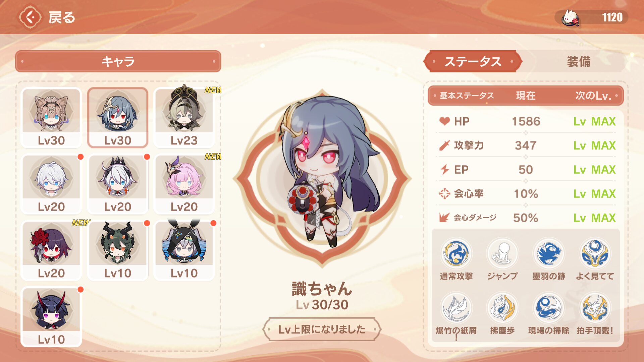Click the back arrow icon beside 戻る
644x362 pixels.
[30, 17]
